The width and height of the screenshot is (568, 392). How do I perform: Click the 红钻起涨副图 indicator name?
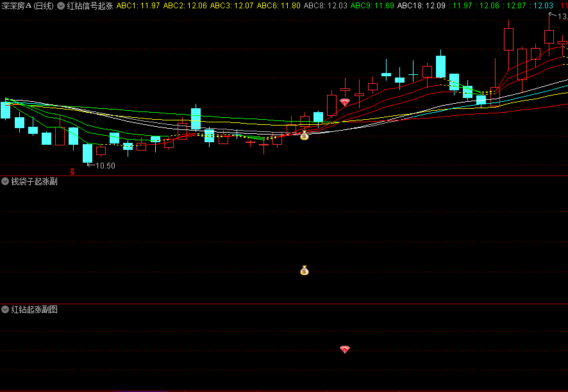pyautogui.click(x=34, y=309)
